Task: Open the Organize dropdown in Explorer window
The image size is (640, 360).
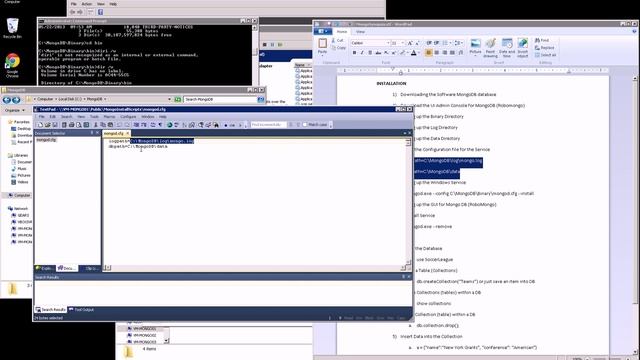Action: coord(14,111)
